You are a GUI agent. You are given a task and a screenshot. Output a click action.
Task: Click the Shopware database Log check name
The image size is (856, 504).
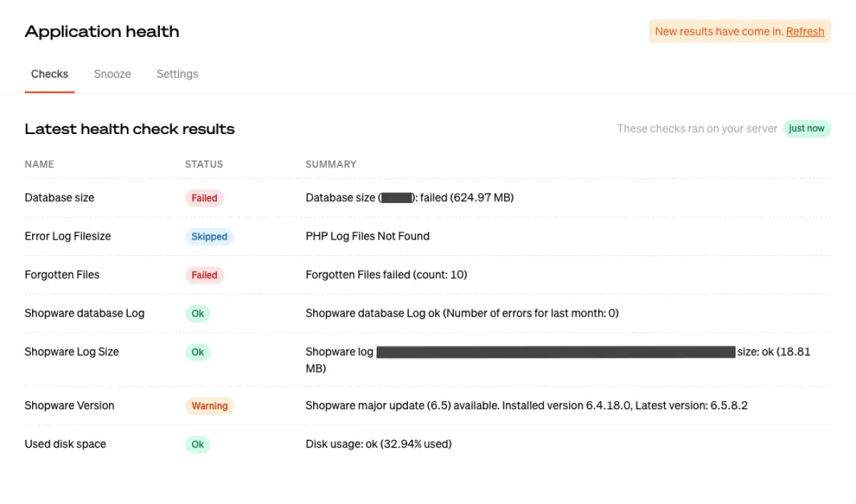(85, 313)
